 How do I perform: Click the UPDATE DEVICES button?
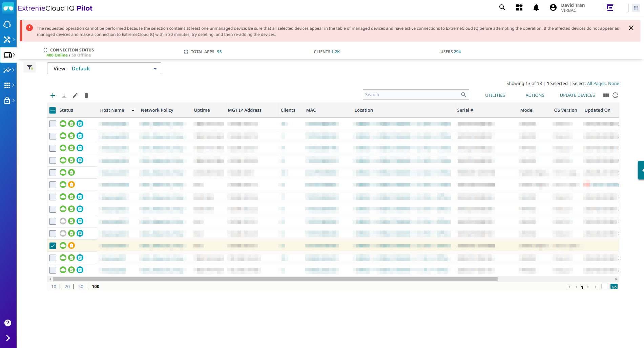pyautogui.click(x=577, y=95)
